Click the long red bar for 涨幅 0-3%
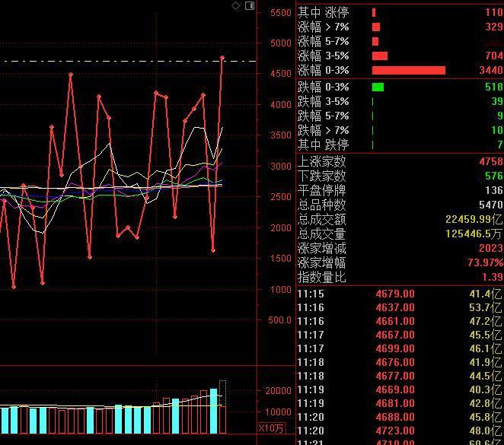The image size is (504, 445). [x=409, y=70]
